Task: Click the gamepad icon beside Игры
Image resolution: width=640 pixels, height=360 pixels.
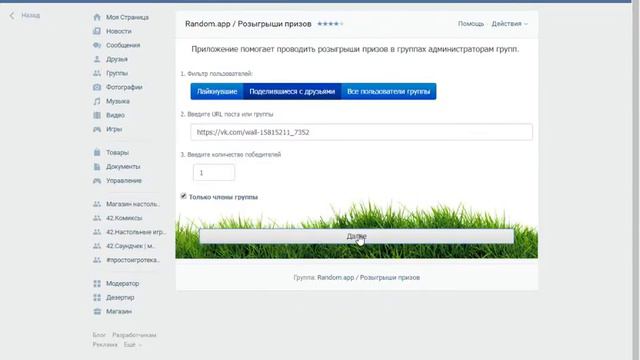Action: pyautogui.click(x=97, y=129)
